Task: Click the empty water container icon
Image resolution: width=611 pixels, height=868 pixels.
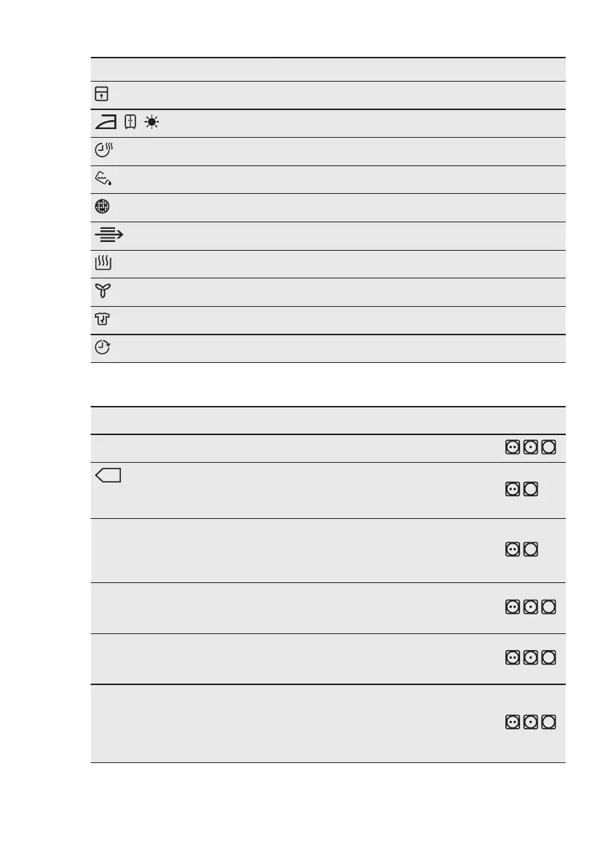Action: [103, 178]
